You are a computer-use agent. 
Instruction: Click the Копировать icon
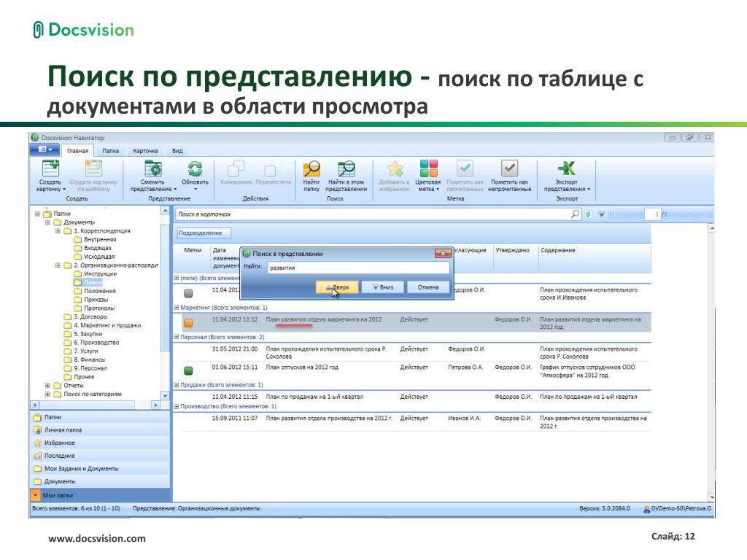(236, 169)
